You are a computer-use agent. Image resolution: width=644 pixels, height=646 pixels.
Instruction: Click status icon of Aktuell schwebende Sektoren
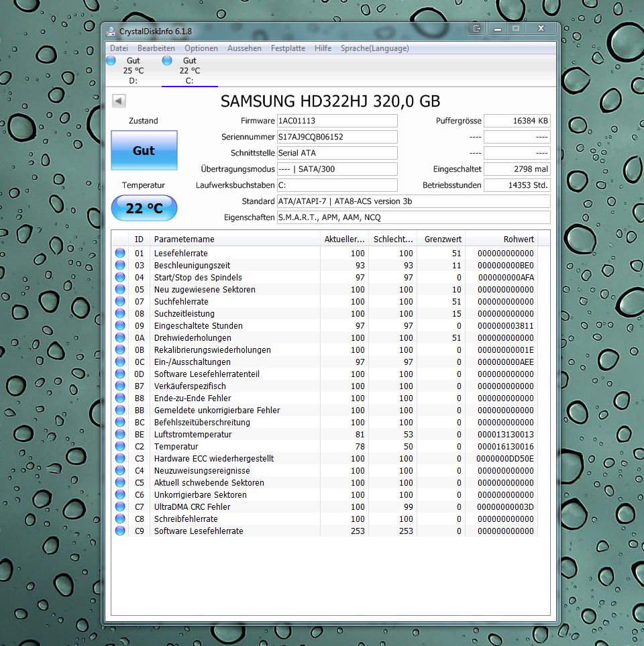[120, 482]
